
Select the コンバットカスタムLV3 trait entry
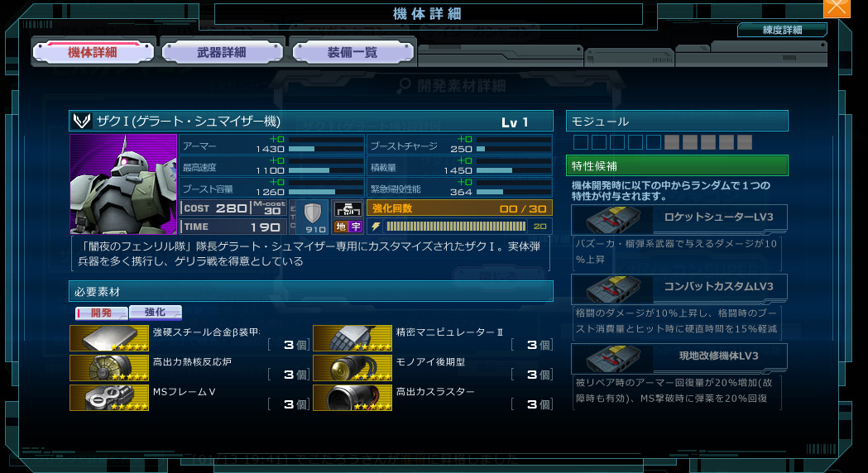(x=679, y=289)
